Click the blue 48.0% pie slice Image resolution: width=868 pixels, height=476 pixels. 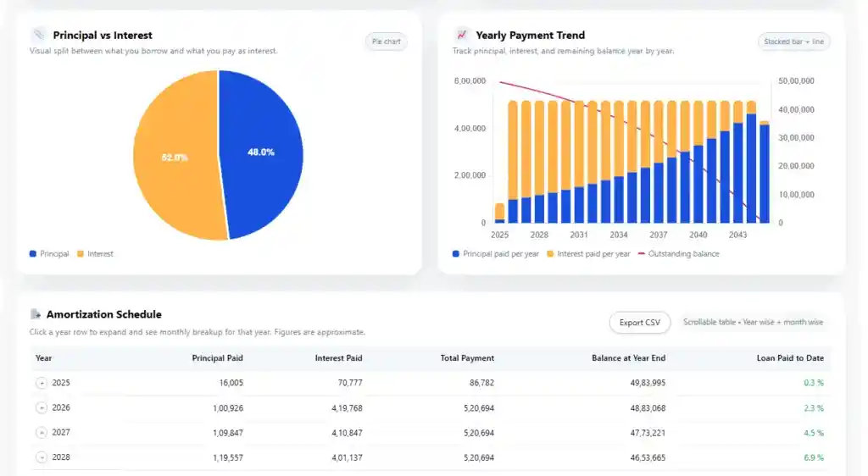263,152
